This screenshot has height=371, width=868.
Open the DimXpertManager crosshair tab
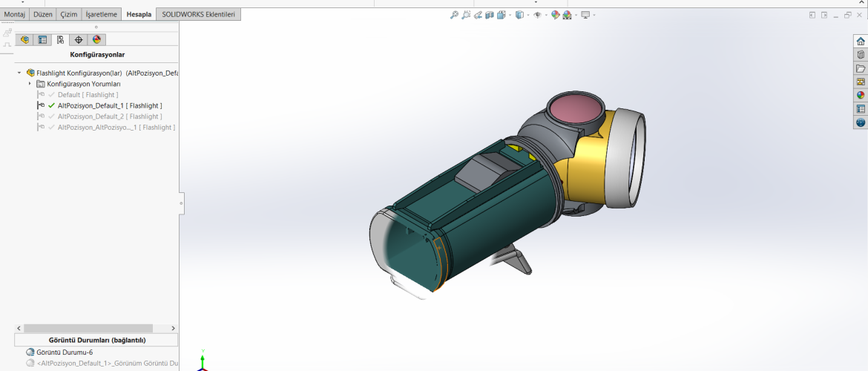click(79, 40)
